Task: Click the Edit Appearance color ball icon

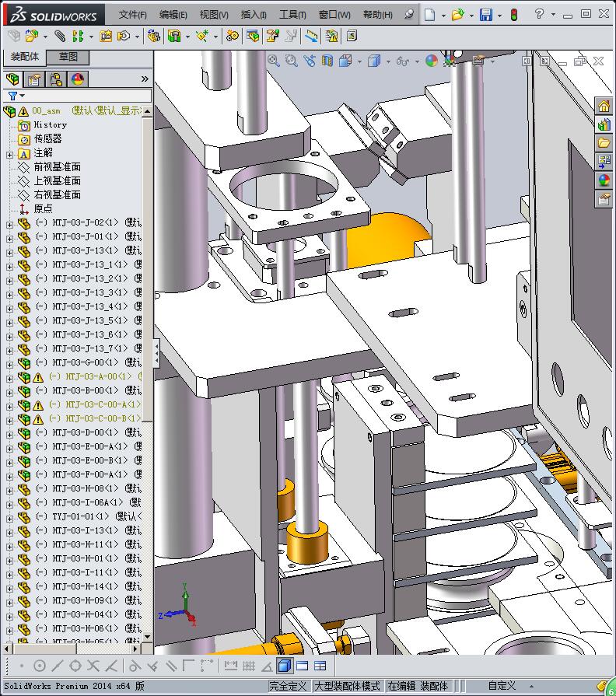Action: tap(432, 61)
